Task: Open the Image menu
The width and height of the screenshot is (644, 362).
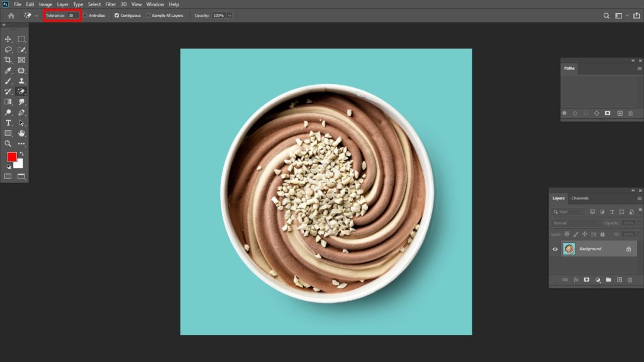Action: 45,4
